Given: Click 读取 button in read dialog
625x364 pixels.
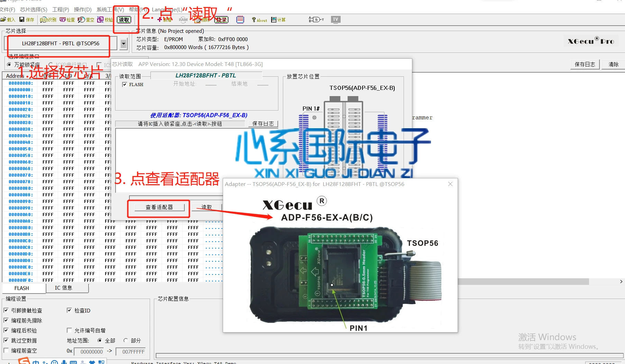Looking at the screenshot, I should coord(207,207).
